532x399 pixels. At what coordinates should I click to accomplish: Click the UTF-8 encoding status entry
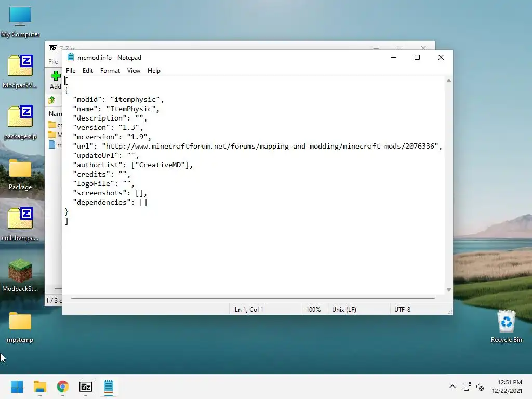pos(403,310)
